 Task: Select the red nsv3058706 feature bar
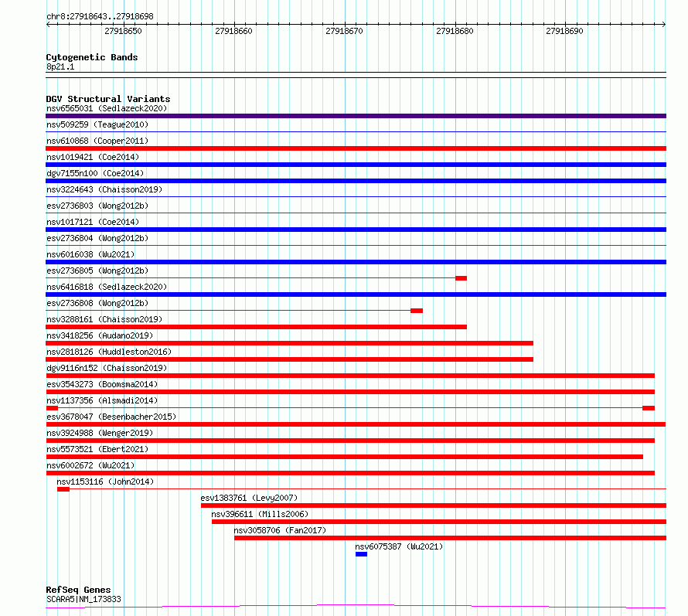[450, 538]
